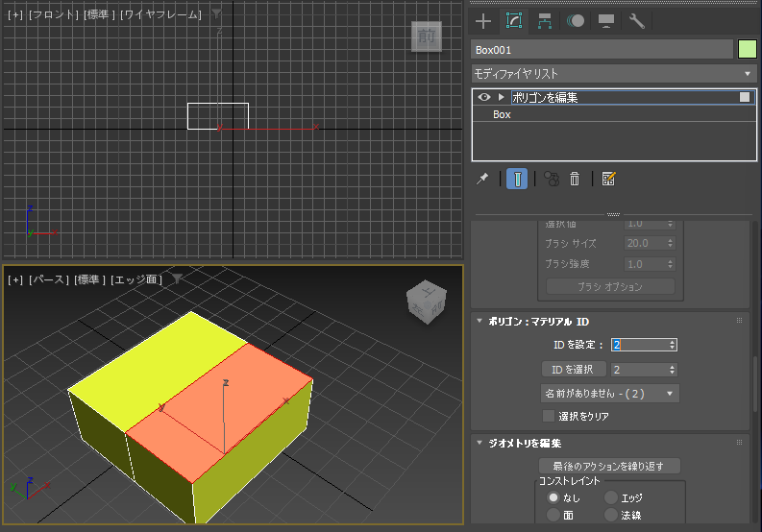Click the [+] menu in front viewport

pyautogui.click(x=15, y=15)
